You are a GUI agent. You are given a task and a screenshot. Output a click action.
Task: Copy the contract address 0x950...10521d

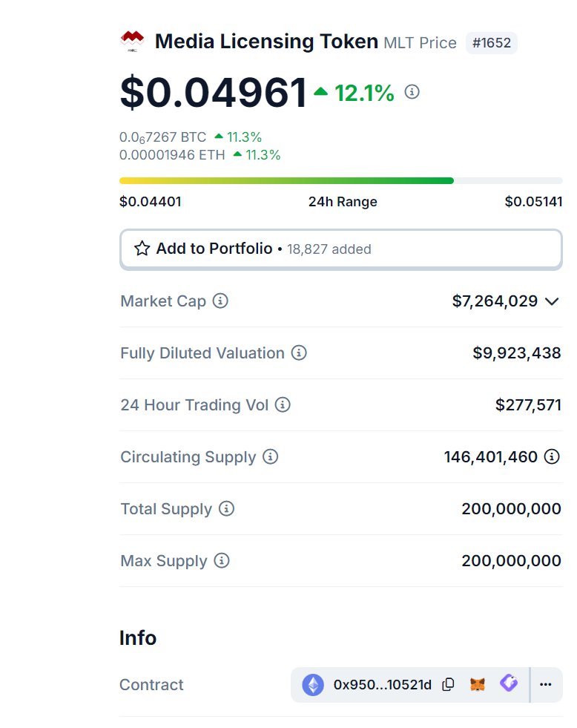click(448, 685)
